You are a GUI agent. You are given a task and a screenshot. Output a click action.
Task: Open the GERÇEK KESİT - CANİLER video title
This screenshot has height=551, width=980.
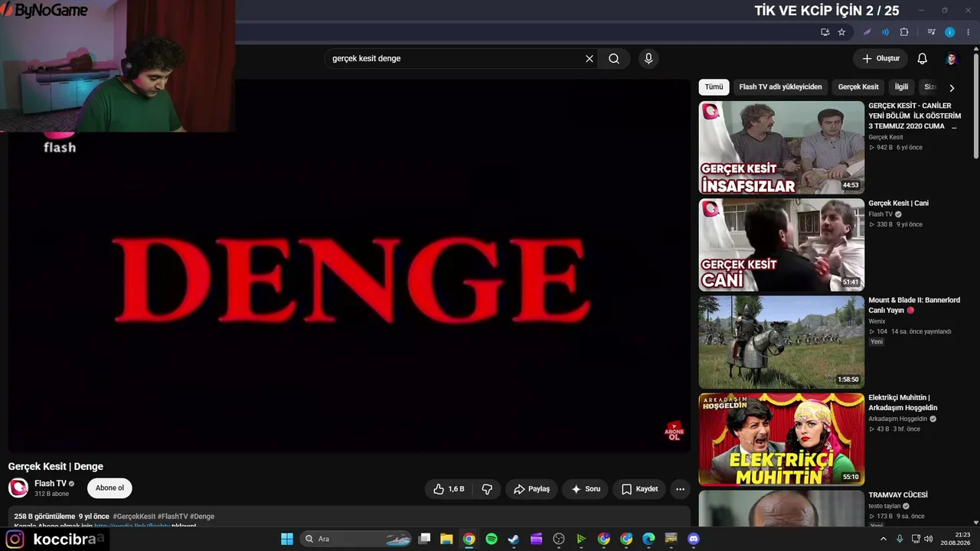pyautogui.click(x=914, y=116)
